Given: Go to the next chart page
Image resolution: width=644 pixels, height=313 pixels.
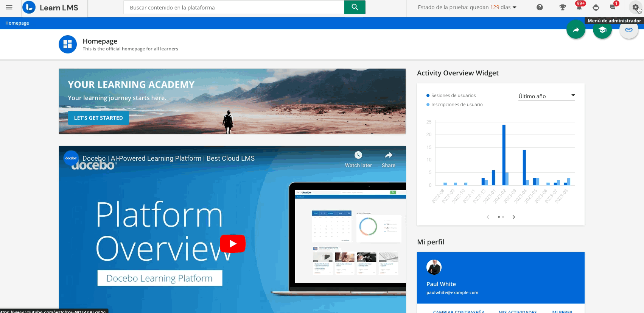Looking at the screenshot, I should (x=513, y=217).
